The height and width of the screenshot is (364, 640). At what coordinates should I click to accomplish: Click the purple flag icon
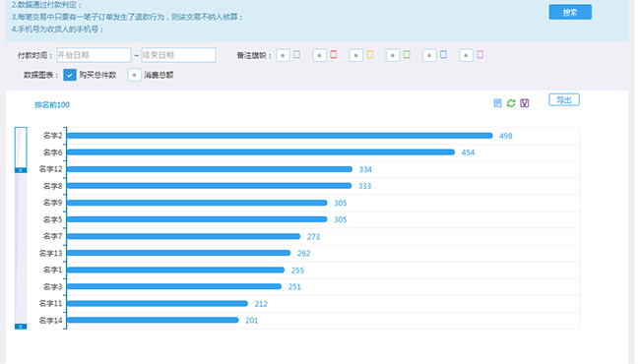[x=480, y=54]
